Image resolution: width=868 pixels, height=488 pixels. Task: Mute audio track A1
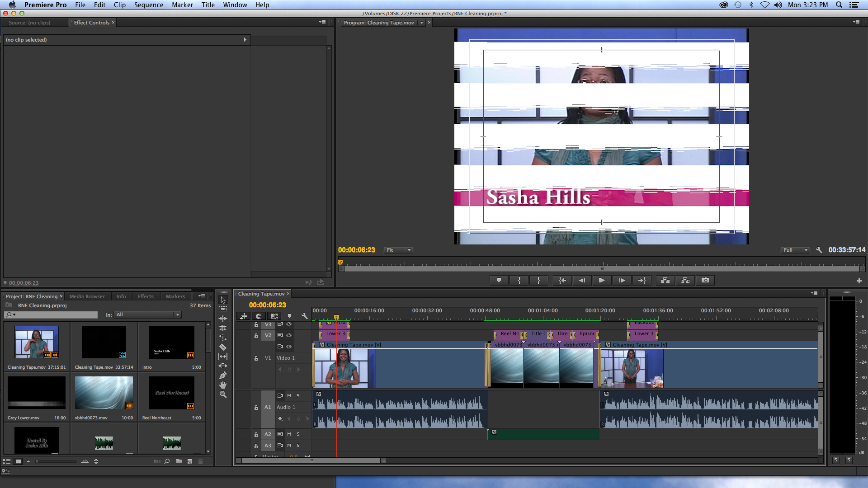point(289,396)
